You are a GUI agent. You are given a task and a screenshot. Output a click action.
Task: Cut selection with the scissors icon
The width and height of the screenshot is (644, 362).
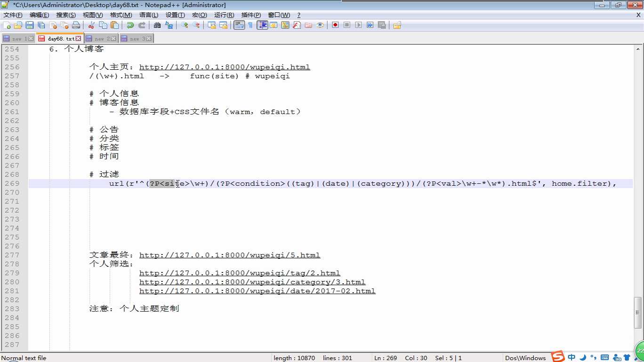point(91,25)
